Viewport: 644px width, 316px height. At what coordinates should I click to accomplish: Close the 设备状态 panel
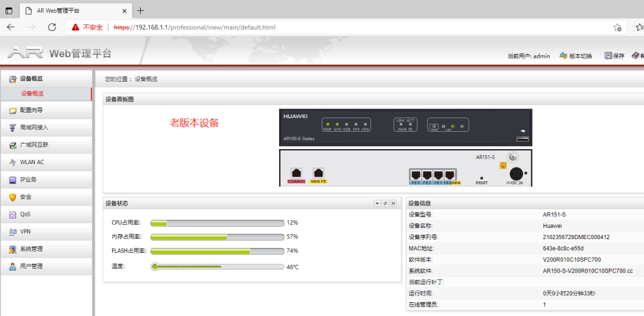click(x=394, y=203)
